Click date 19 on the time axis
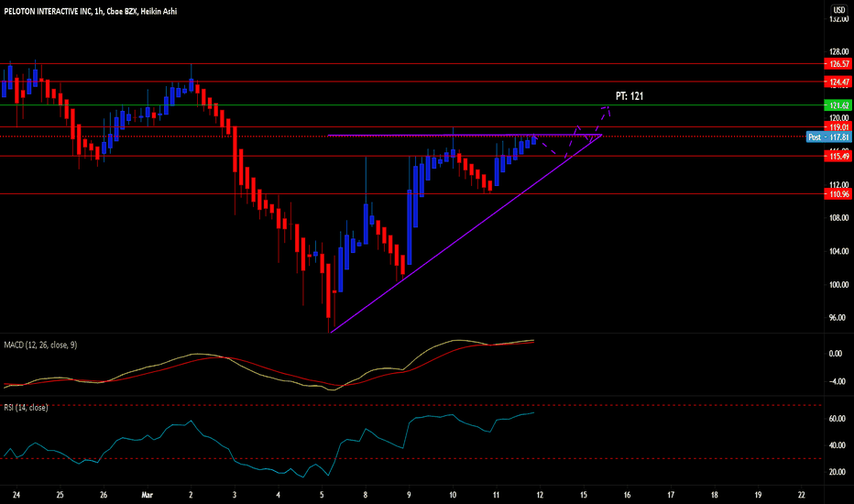This screenshot has height=504, width=854. 758,495
